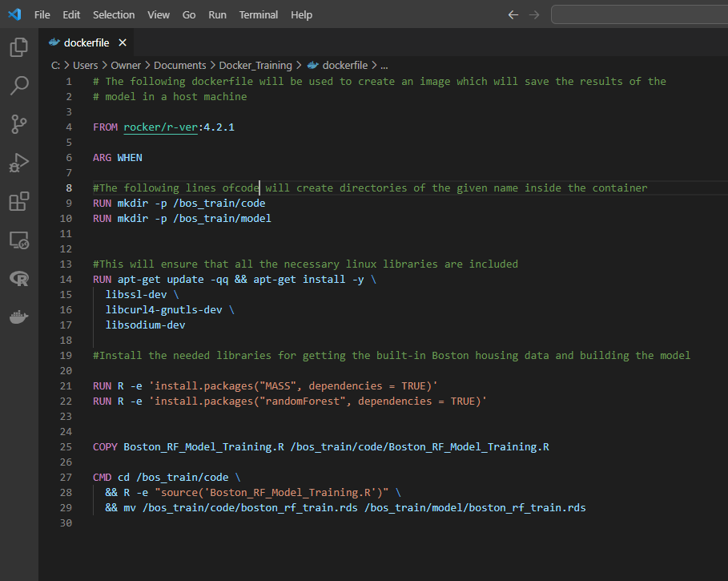Click the command center search box
728x581 pixels.
(x=639, y=15)
